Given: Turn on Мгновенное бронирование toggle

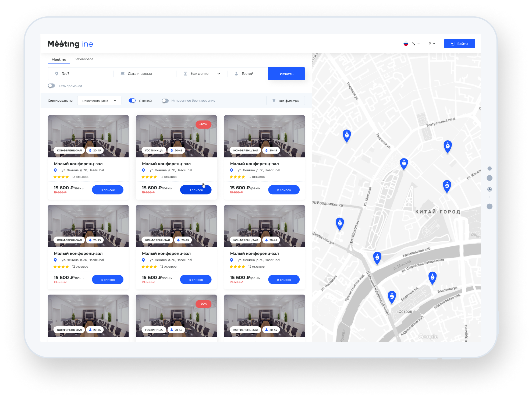Looking at the screenshot, I should [165, 101].
